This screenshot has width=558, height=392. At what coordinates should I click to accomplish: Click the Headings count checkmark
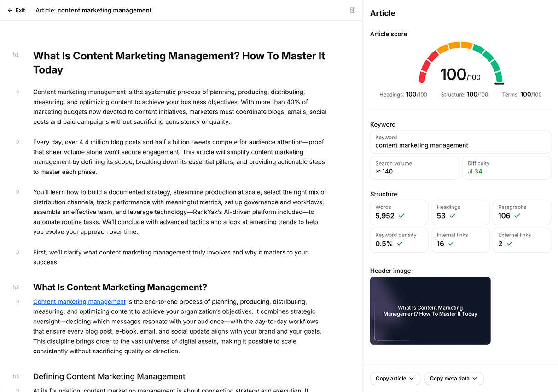452,216
